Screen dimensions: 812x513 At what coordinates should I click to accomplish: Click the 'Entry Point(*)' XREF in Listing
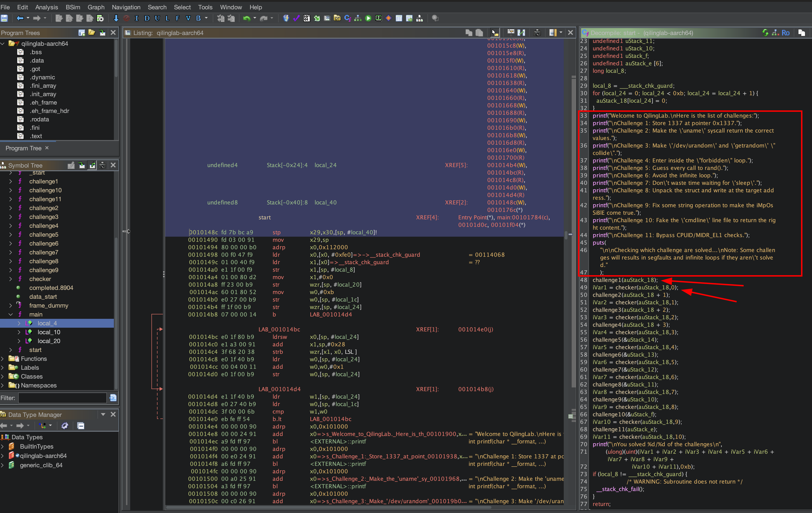point(476,217)
